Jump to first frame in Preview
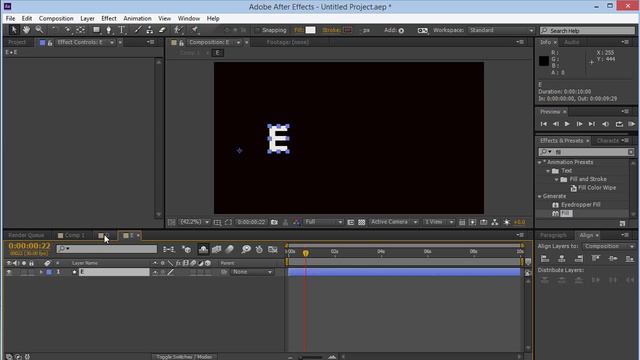The width and height of the screenshot is (640, 360). pyautogui.click(x=544, y=124)
